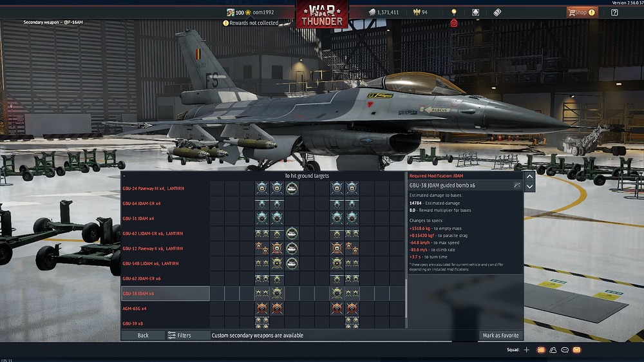Click the first bomb cluster icon in GBU-39 row
Viewport: 644px width, 362px height.
pos(261,323)
